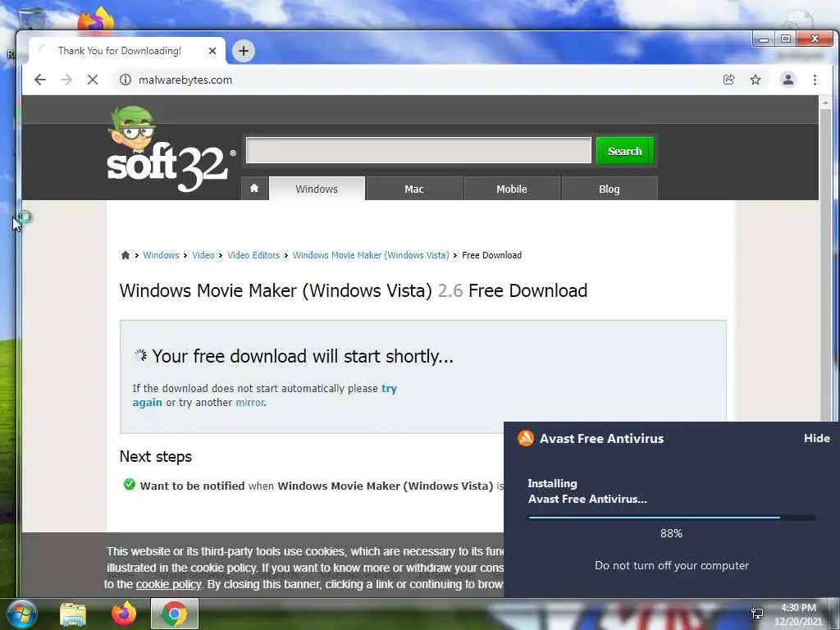The image size is (840, 630).
Task: Open the Chrome profile avatar
Action: [788, 80]
